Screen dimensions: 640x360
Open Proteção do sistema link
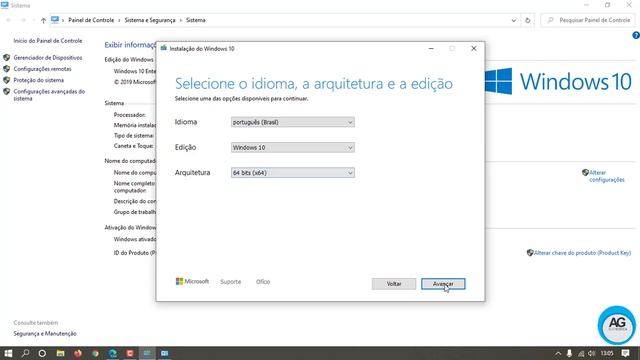tap(39, 80)
